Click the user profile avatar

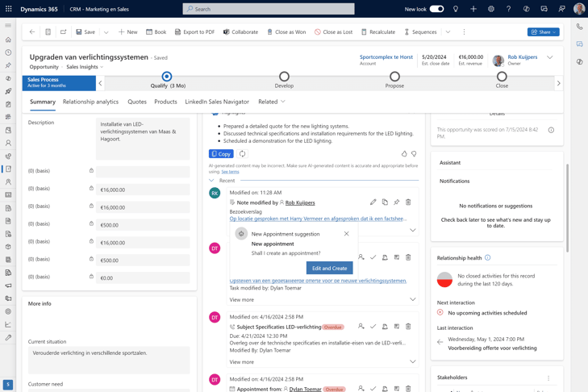(579, 9)
